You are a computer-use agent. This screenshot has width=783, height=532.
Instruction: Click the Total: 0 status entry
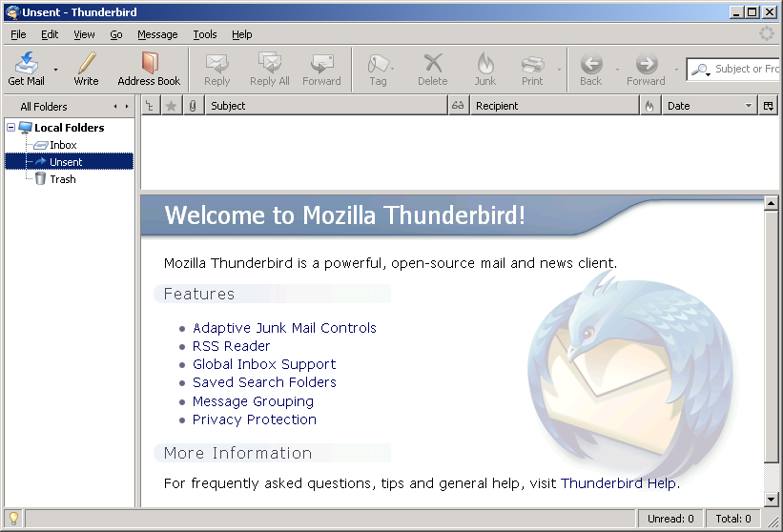733,519
